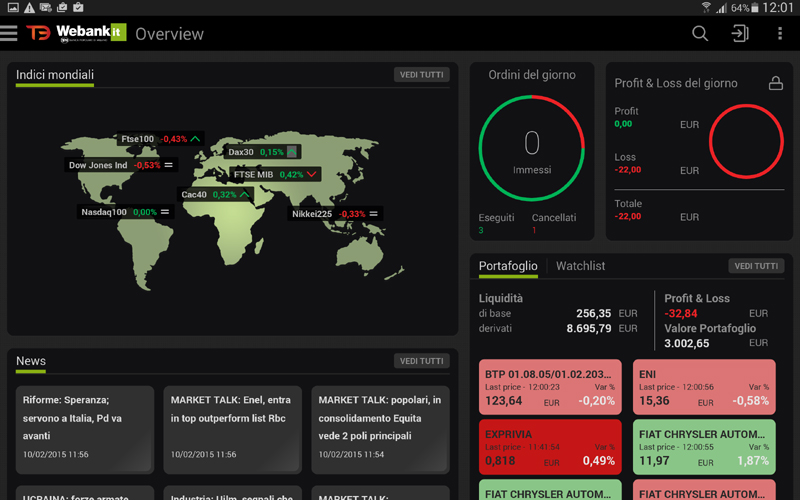Tap the login door icon
Screen dimensions: 800x500
(739, 34)
